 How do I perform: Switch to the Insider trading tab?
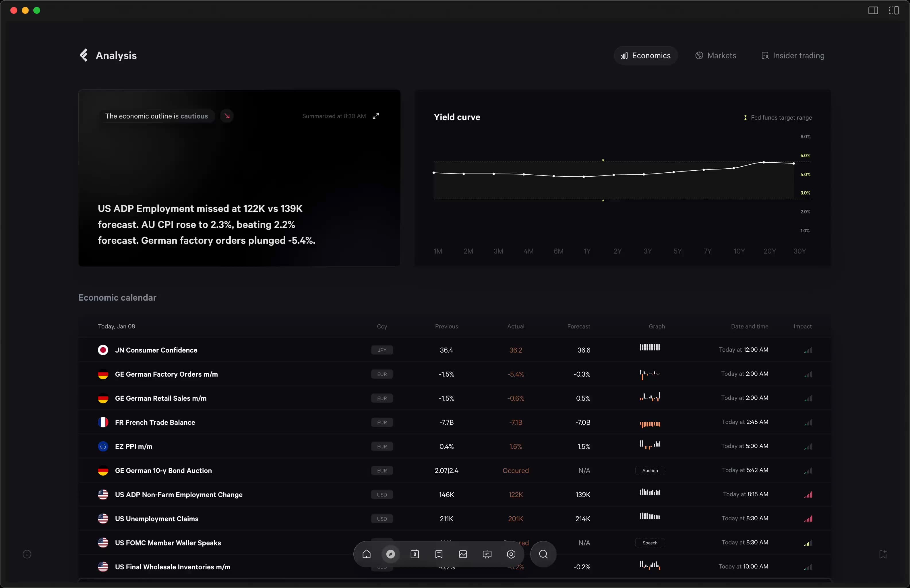(x=793, y=56)
